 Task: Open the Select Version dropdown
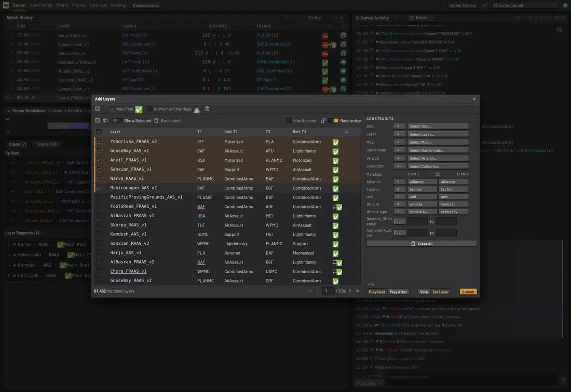(x=438, y=158)
